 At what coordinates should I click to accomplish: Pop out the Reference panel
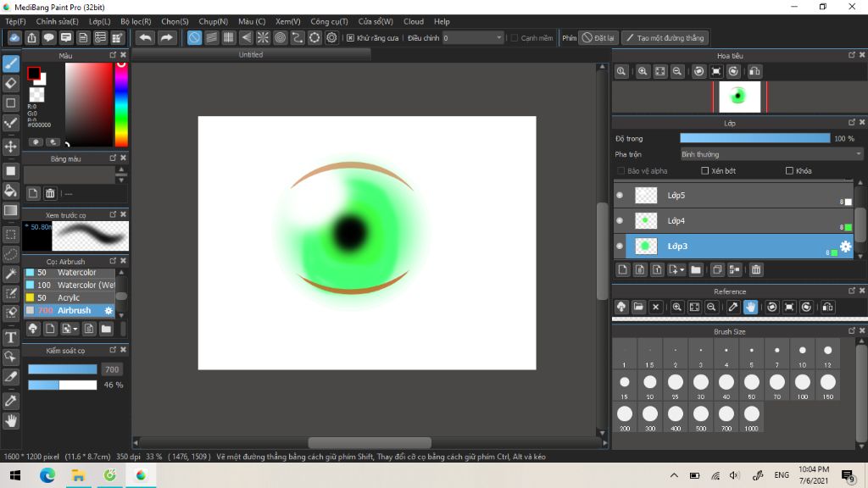click(x=852, y=291)
